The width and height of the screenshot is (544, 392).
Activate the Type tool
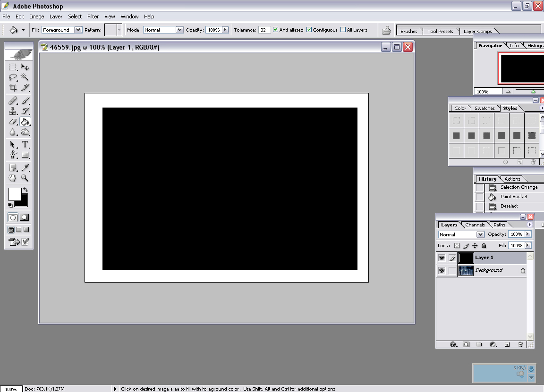click(x=25, y=144)
